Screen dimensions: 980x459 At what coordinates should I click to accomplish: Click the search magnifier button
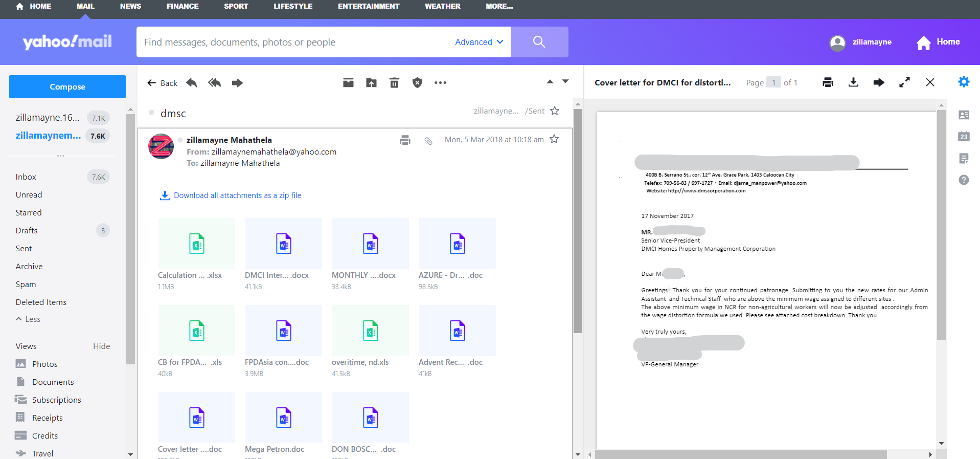tap(539, 42)
